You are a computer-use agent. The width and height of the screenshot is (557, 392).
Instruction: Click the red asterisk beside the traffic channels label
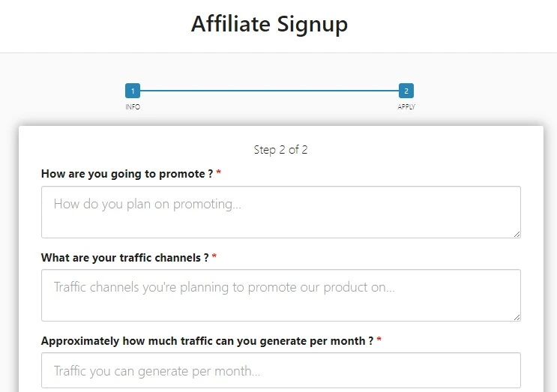click(214, 257)
